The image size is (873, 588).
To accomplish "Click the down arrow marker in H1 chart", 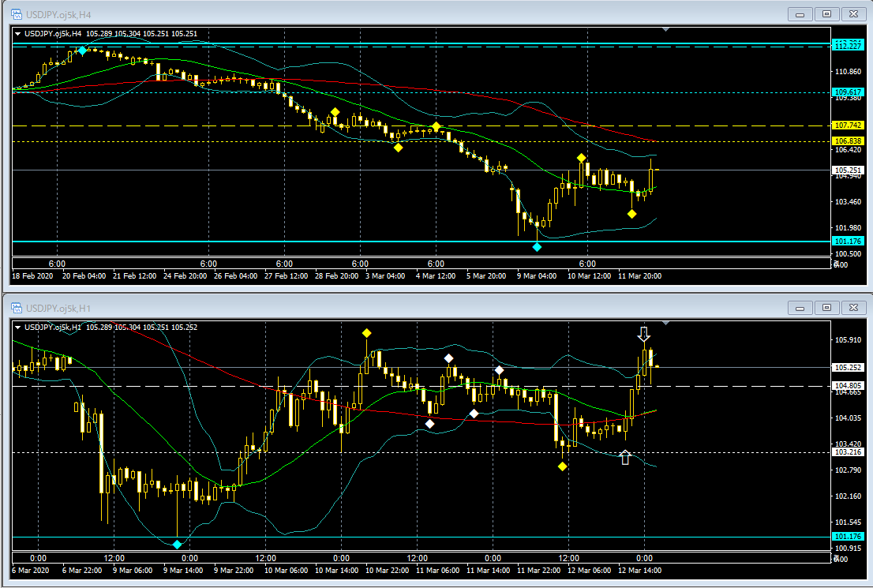I will [644, 334].
